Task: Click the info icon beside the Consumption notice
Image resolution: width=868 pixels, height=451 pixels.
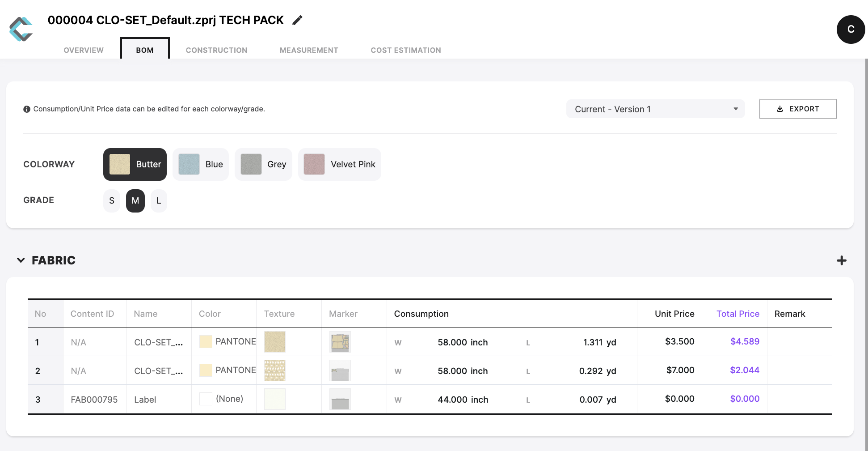Action: [x=26, y=109]
